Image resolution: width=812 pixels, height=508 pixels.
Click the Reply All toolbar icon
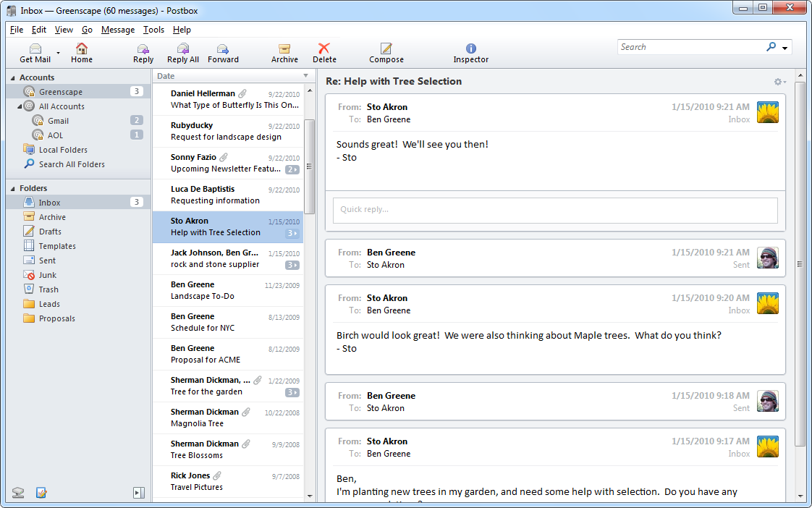click(182, 49)
